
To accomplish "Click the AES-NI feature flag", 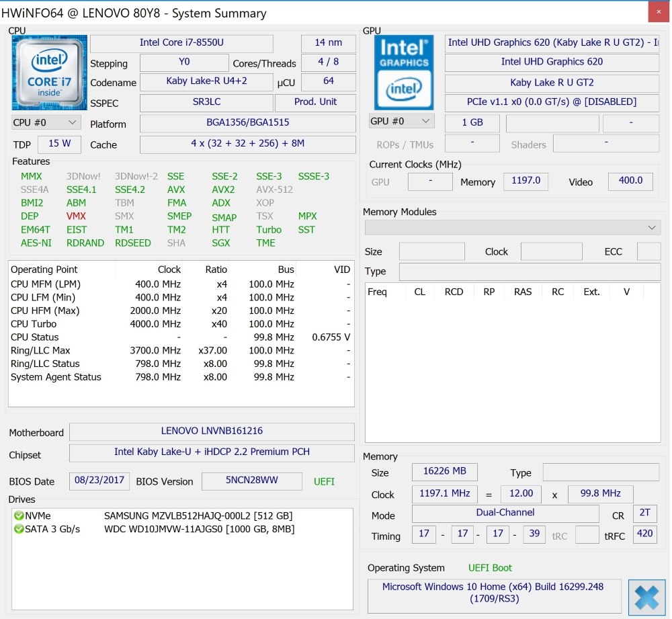I will pos(36,243).
